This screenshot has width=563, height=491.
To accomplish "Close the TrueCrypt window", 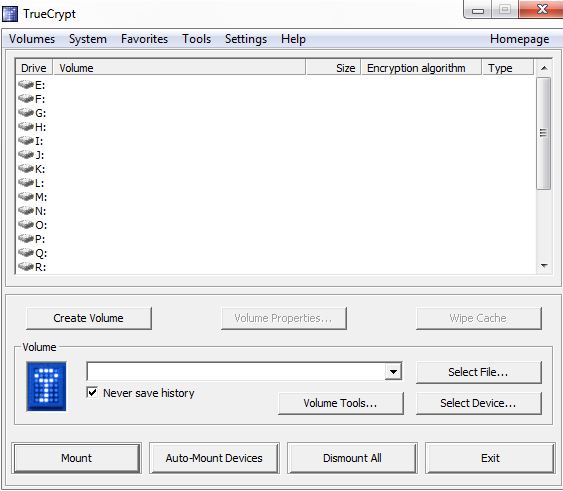I will 541,9.
